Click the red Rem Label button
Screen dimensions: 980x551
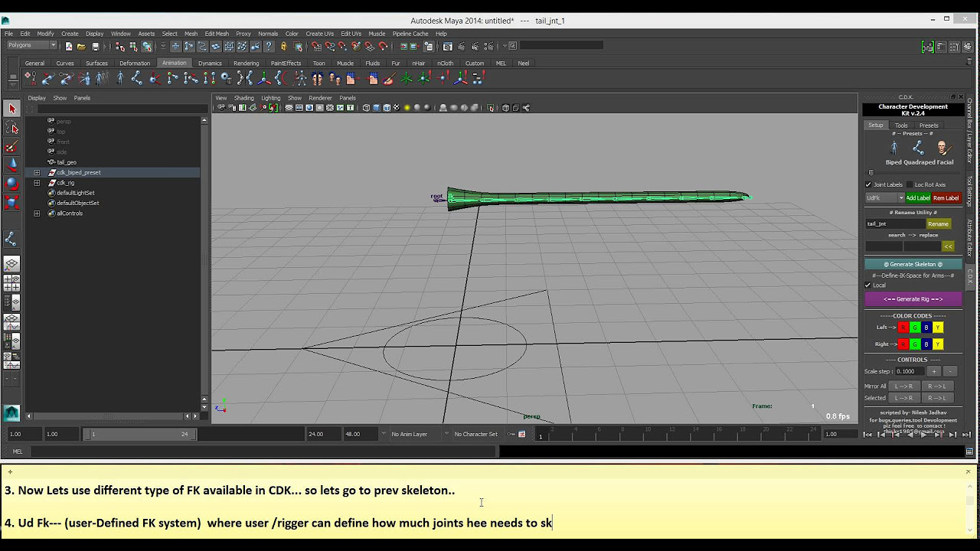click(x=946, y=198)
